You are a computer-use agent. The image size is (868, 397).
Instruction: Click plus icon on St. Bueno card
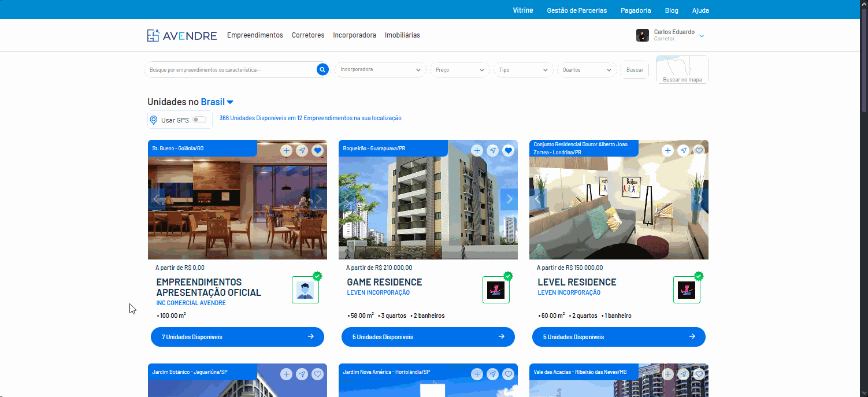286,150
